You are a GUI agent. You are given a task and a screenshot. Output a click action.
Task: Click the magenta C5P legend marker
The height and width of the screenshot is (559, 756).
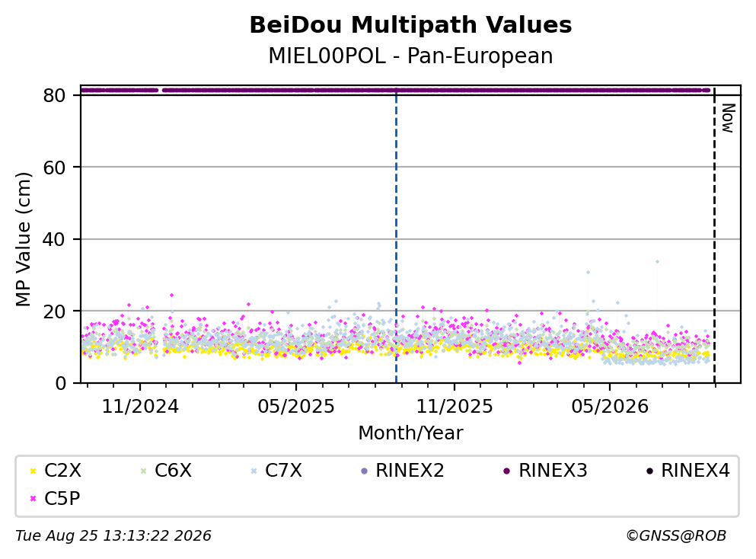33,499
